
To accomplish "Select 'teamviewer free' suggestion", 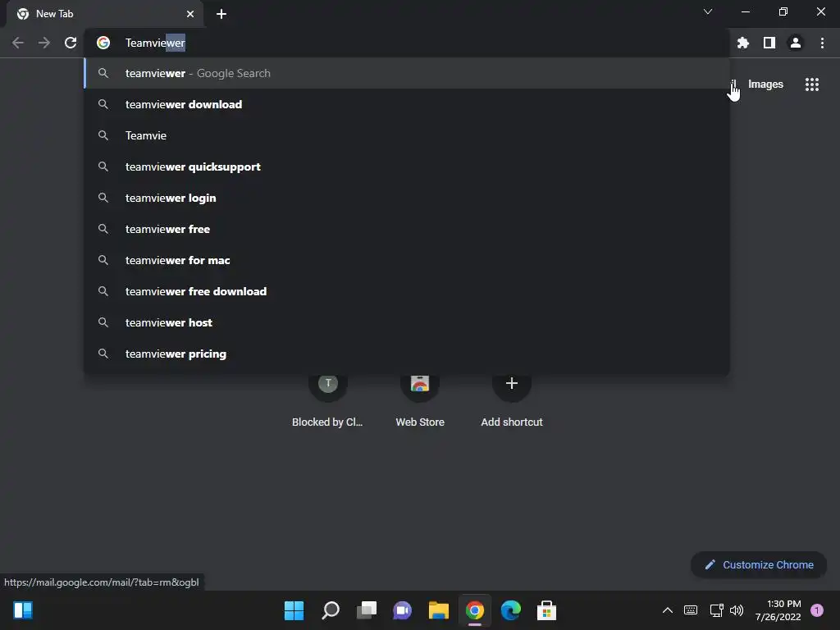I will pyautogui.click(x=407, y=229).
